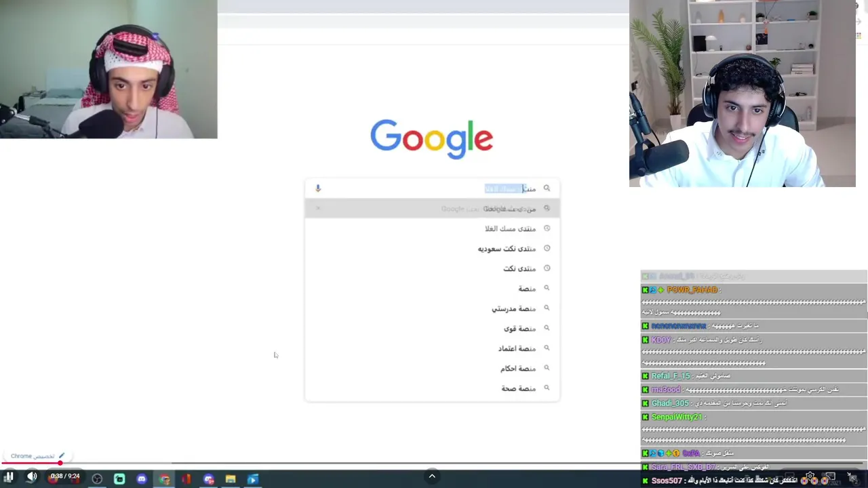Click the Google search input field
This screenshot has width=868, height=488.
pos(432,188)
